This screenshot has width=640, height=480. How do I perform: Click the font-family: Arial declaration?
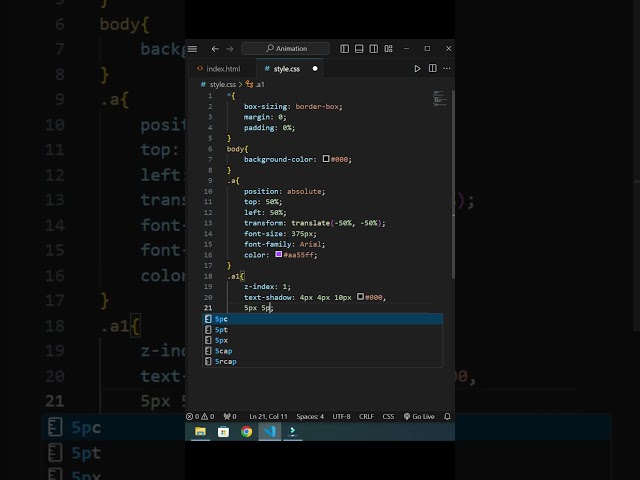(x=284, y=244)
